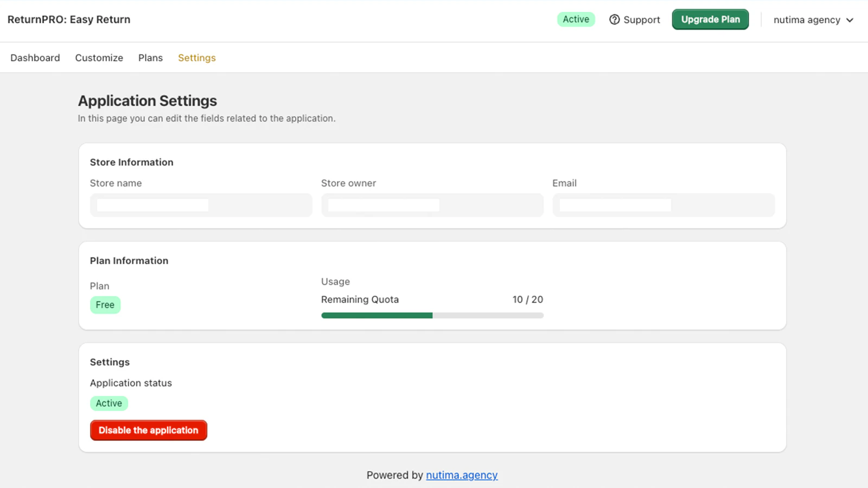Screen dimensions: 868x488
Task: Click the Upgrade Plan button
Action: click(710, 20)
